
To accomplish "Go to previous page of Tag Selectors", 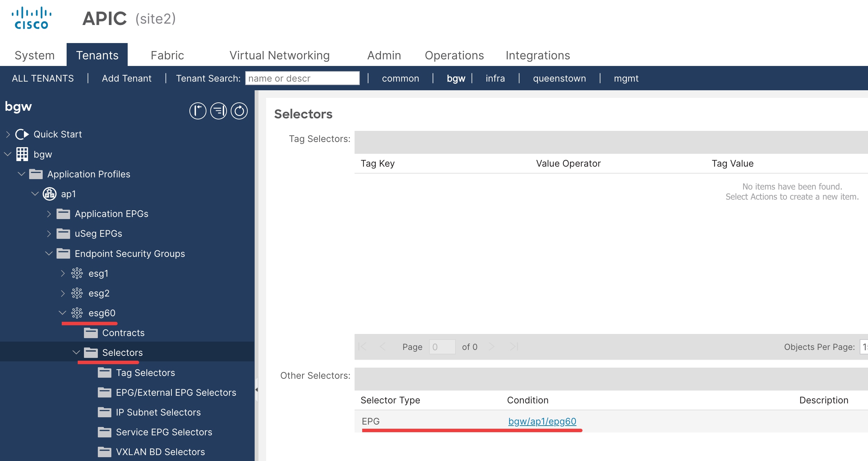I will (383, 346).
